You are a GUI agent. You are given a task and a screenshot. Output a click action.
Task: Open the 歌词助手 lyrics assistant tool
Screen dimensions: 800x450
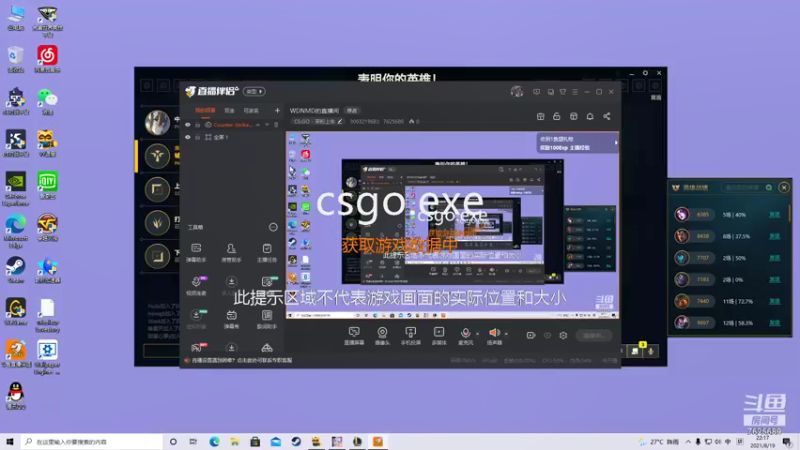coord(267,319)
